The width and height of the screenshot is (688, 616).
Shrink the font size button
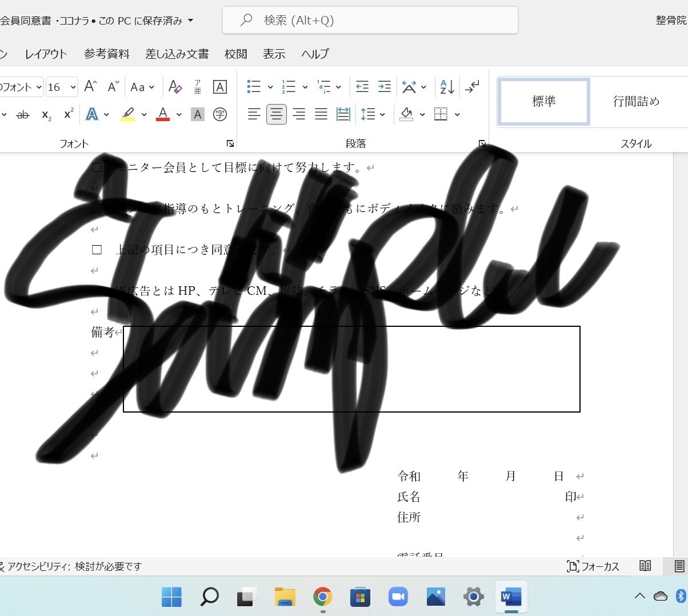coord(113,87)
